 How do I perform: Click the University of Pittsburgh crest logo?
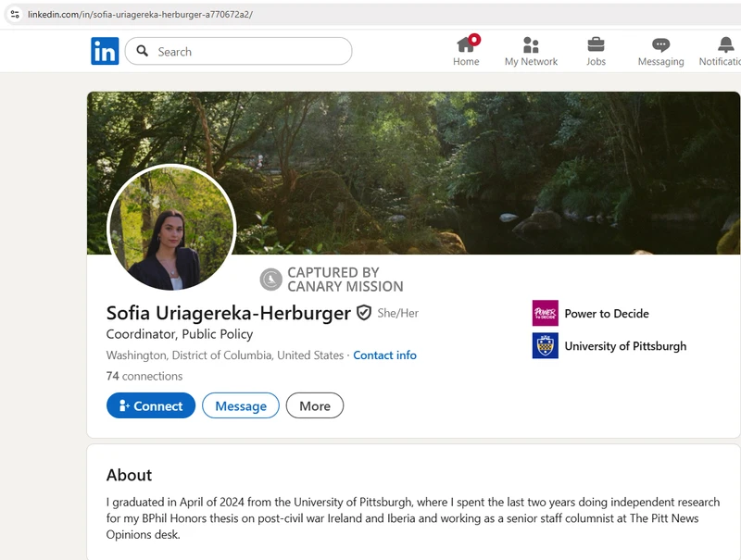[545, 345]
